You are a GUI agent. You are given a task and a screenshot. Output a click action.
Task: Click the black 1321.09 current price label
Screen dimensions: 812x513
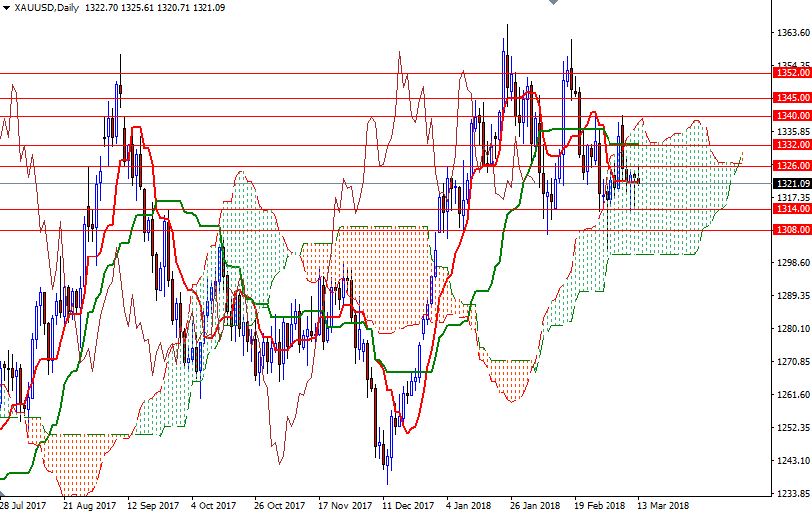coord(792,184)
